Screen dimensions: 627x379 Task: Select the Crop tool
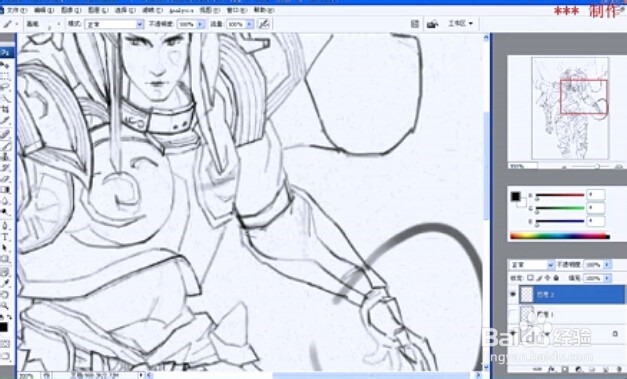pos(6,109)
